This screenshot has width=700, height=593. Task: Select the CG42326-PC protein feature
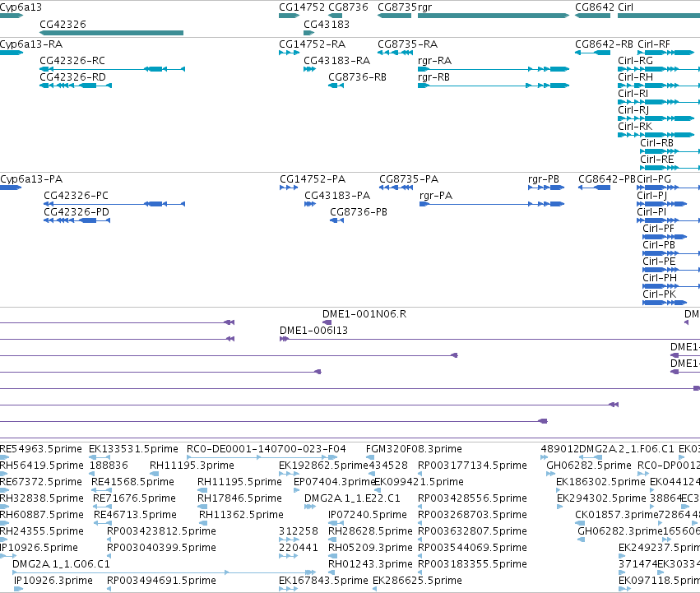click(114, 204)
